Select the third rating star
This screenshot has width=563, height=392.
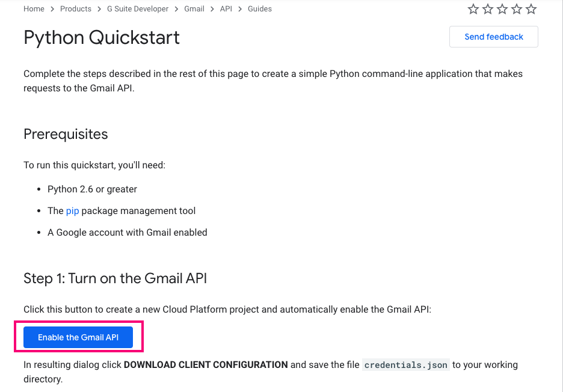[502, 9]
